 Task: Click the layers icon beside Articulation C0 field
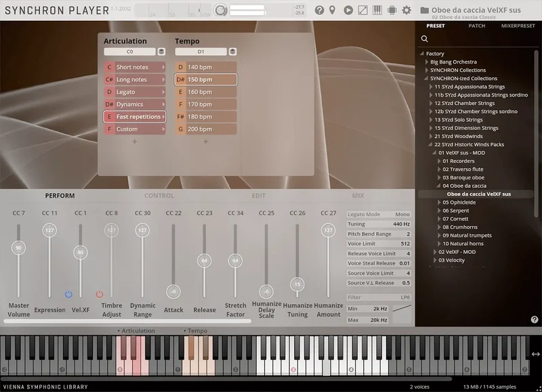coord(161,51)
